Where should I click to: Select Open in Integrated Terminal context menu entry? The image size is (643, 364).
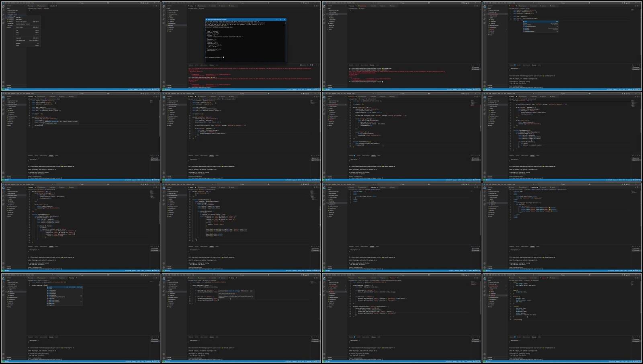tap(27, 24)
